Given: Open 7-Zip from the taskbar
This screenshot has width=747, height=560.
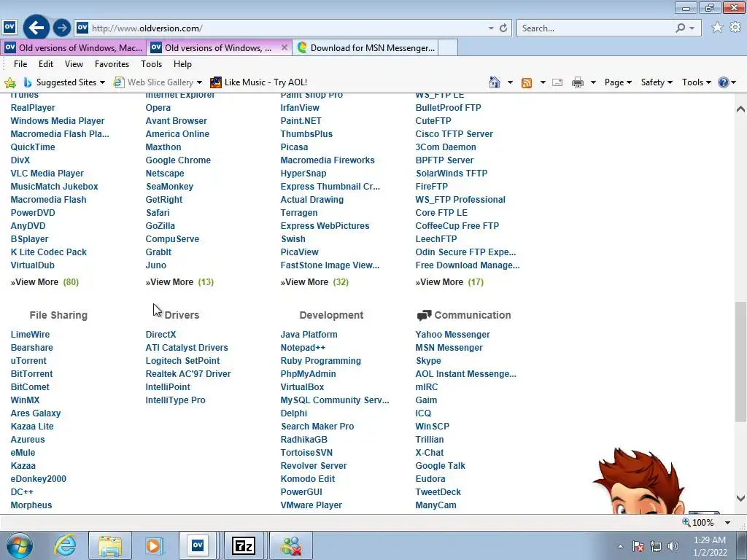Looking at the screenshot, I should click(243, 545).
